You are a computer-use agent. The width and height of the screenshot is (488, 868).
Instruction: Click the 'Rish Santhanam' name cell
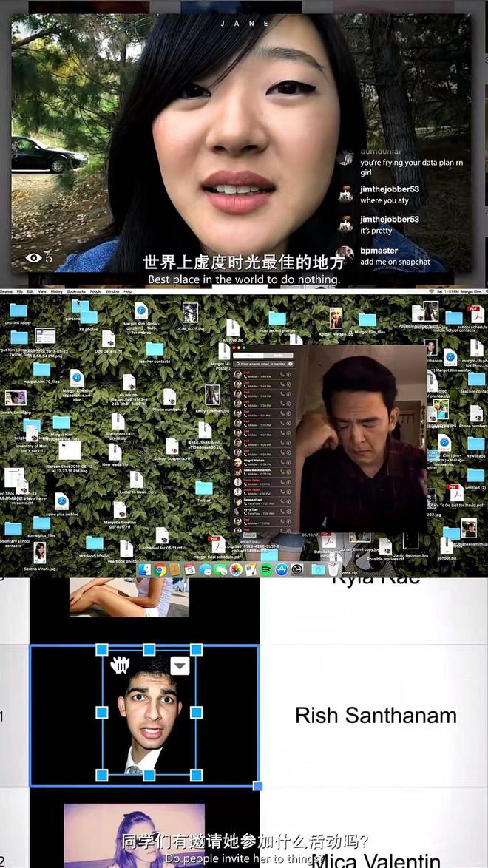coord(376,715)
